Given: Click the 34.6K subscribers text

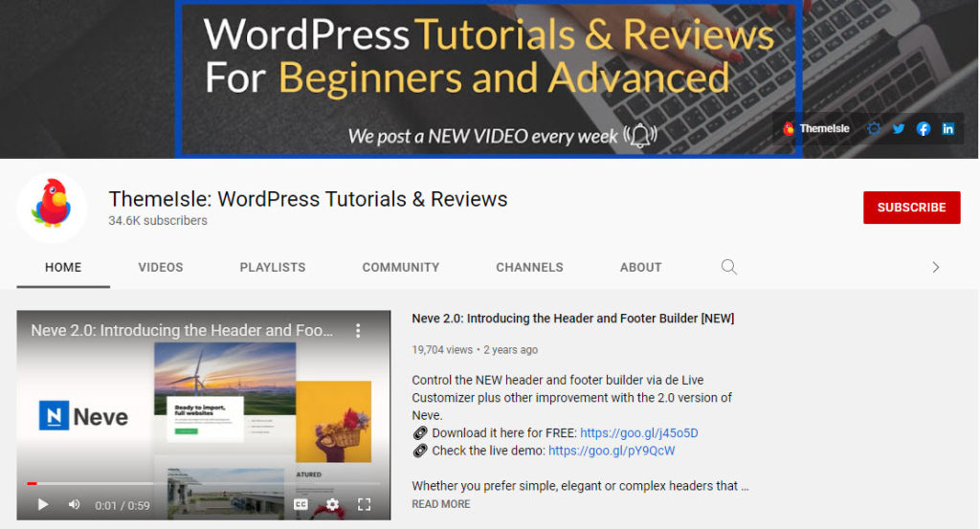Looking at the screenshot, I should click(x=158, y=220).
